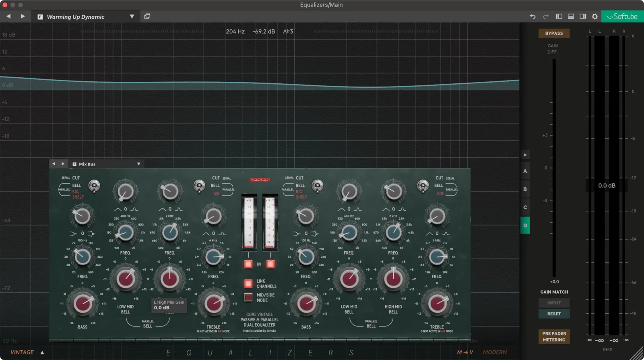
Task: Click the gain match Reset button
Action: point(554,314)
